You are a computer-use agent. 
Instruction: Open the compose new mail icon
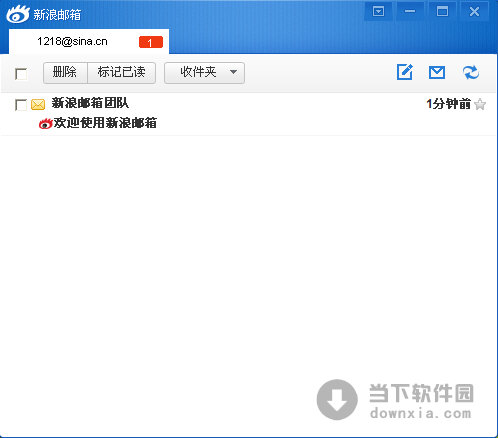click(405, 72)
